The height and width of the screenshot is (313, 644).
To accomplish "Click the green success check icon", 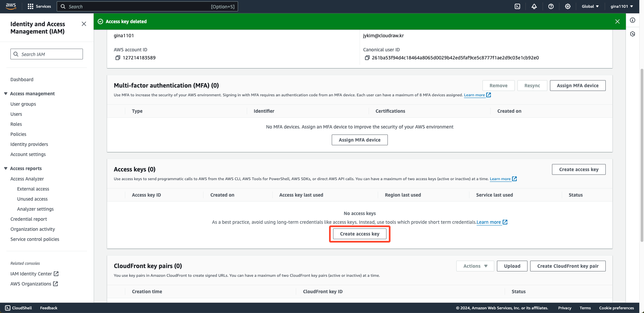I will click(x=100, y=21).
